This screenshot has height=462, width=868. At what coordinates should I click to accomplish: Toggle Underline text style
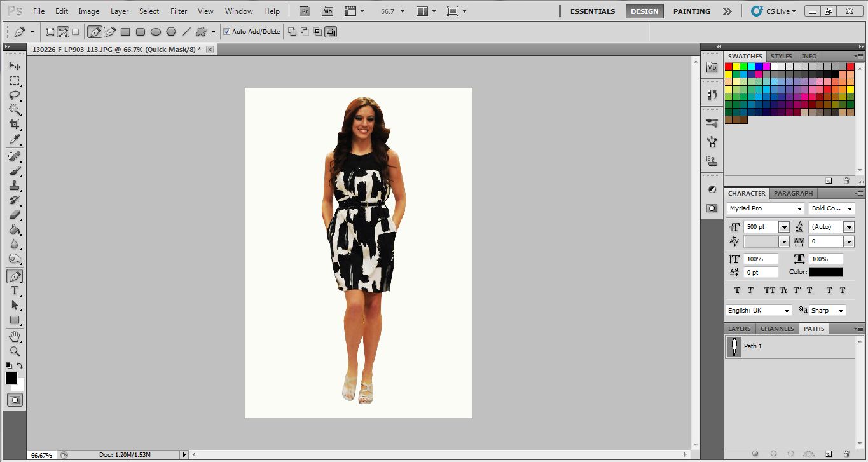coord(829,290)
